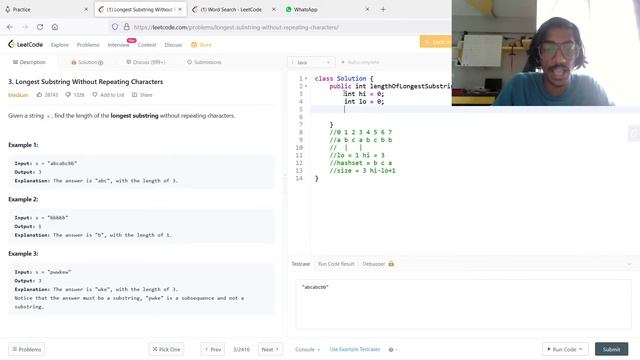Click the webcam video overlay
This screenshot has width=640, height=360.
click(x=546, y=53)
